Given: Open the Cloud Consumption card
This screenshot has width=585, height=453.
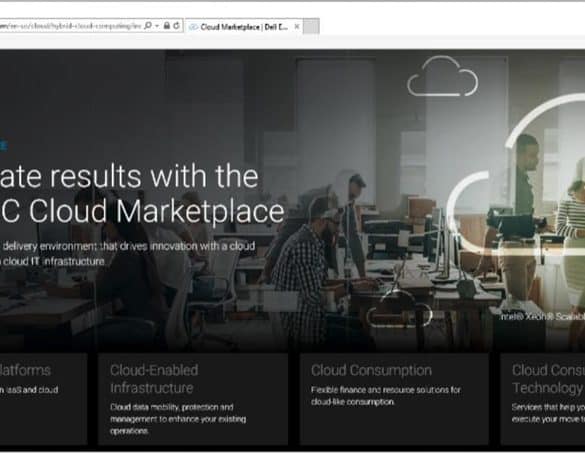Looking at the screenshot, I should point(394,399).
